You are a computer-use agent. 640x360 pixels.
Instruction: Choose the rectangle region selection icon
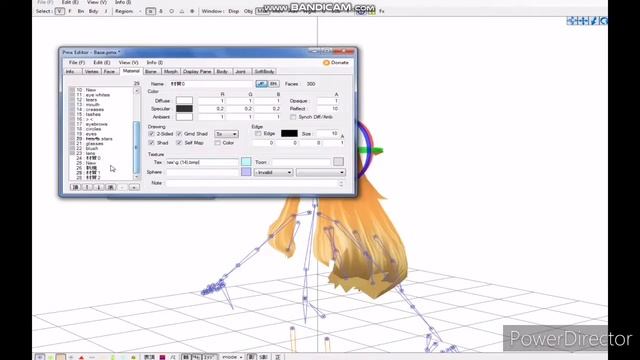[x=150, y=11]
